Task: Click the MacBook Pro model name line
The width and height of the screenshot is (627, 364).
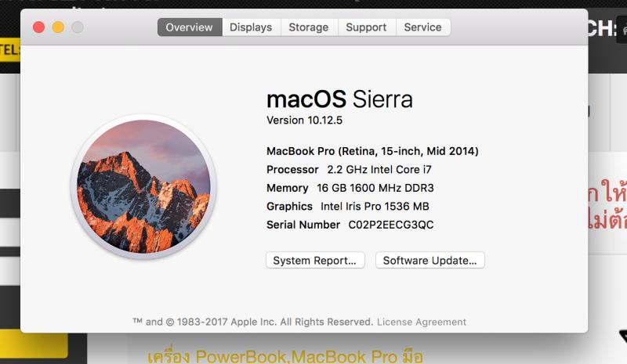Action: (372, 151)
